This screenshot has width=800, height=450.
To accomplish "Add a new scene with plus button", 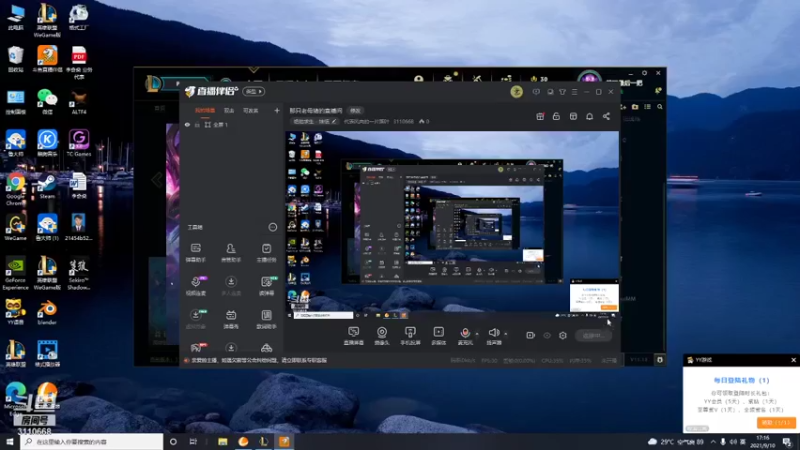I will (x=277, y=111).
